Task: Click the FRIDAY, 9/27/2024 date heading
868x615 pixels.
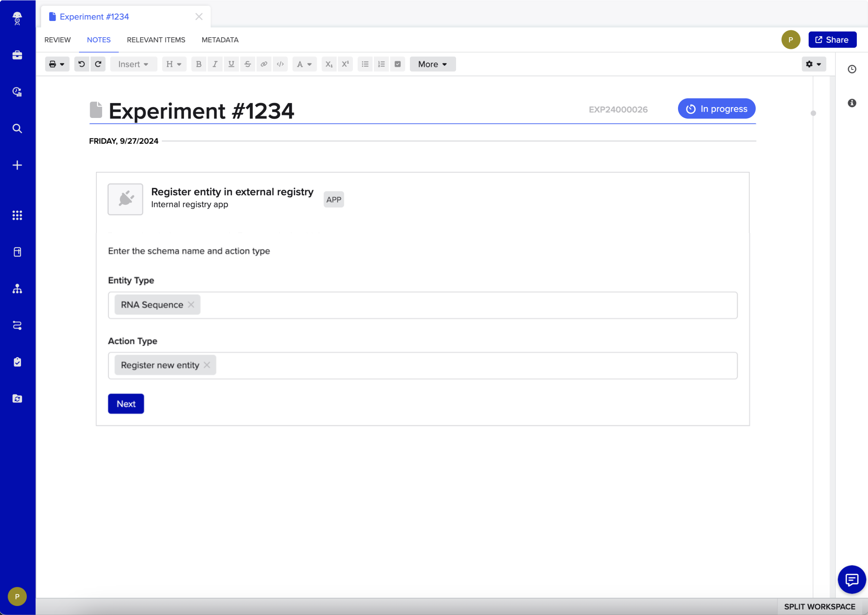Action: (x=123, y=141)
